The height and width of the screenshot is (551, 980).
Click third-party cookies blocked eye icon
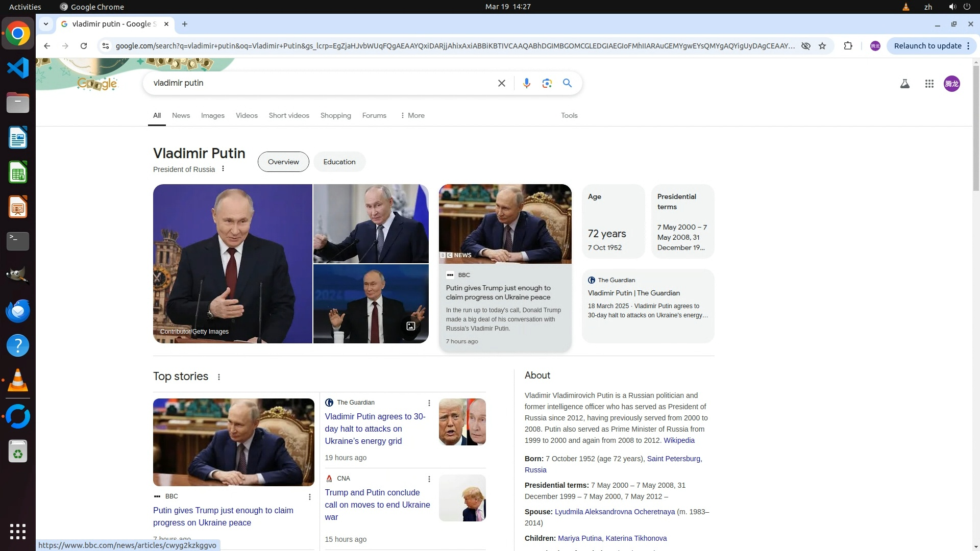(x=806, y=46)
